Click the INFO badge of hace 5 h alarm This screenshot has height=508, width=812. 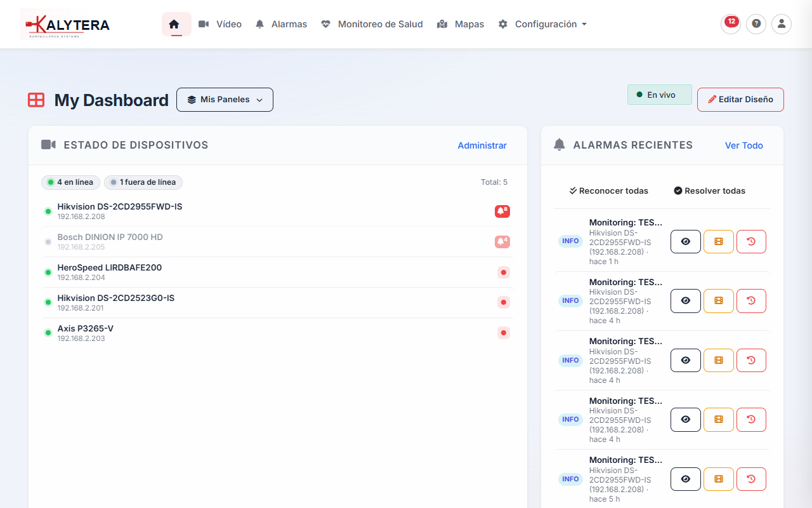(x=570, y=479)
